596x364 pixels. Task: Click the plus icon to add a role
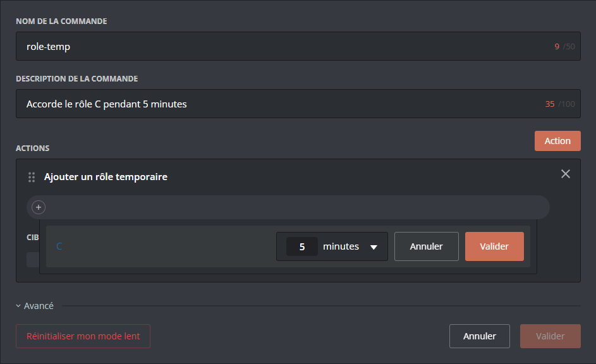(39, 207)
